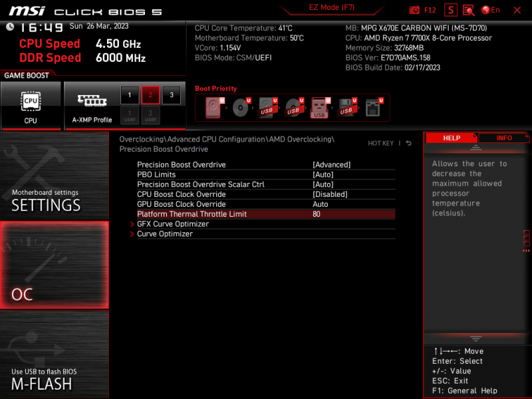Open the BIOS search magnifier icon
The width and height of the screenshot is (532, 399).
pos(469,10)
